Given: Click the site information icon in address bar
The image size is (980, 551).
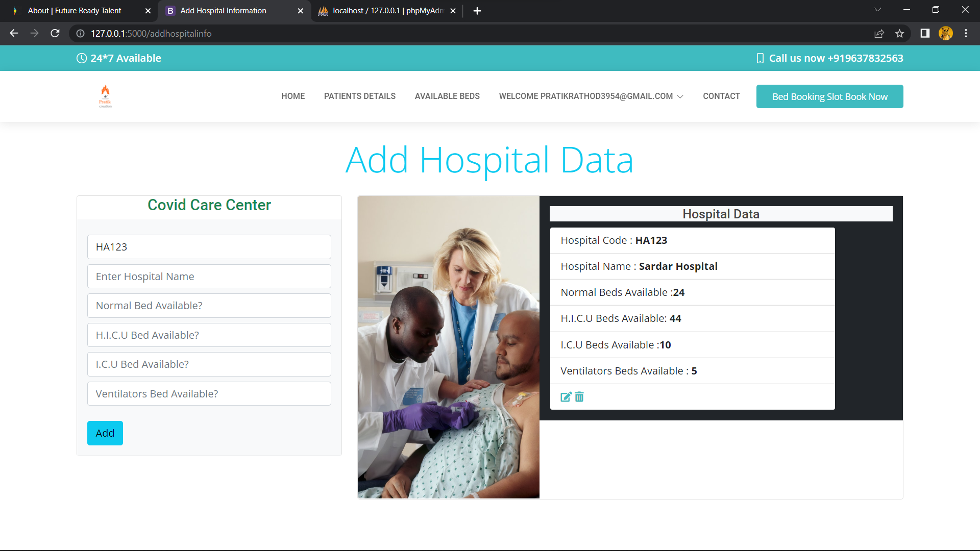Looking at the screenshot, I should coord(80,33).
